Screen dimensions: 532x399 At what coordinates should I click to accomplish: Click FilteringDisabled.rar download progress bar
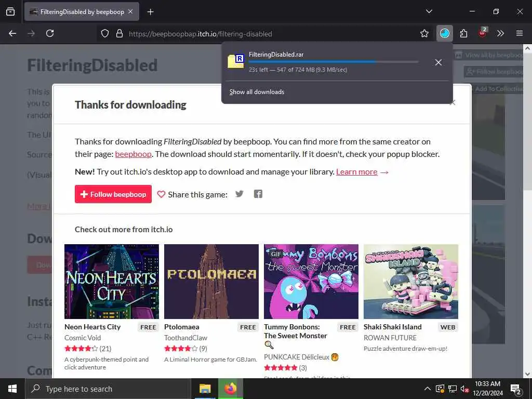pyautogui.click(x=334, y=62)
